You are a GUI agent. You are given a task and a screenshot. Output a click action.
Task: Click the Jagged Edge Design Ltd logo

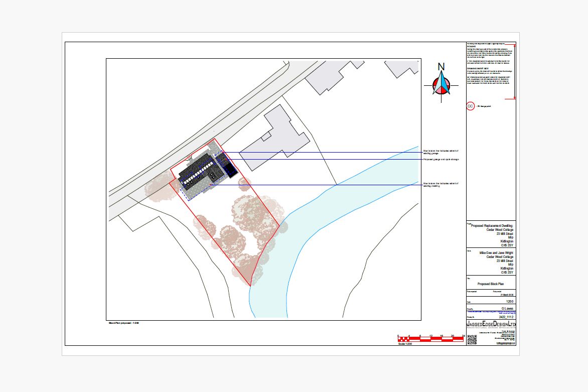click(491, 325)
